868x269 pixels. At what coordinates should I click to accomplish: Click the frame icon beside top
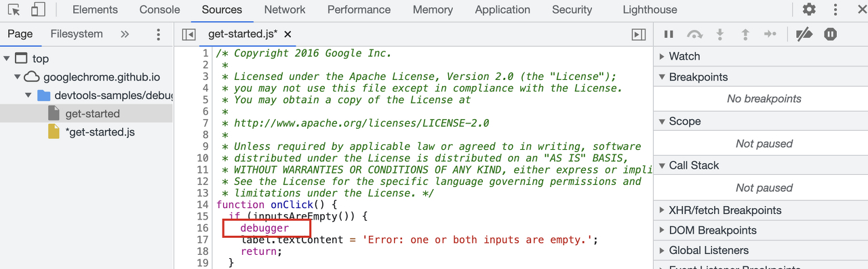pyautogui.click(x=21, y=59)
